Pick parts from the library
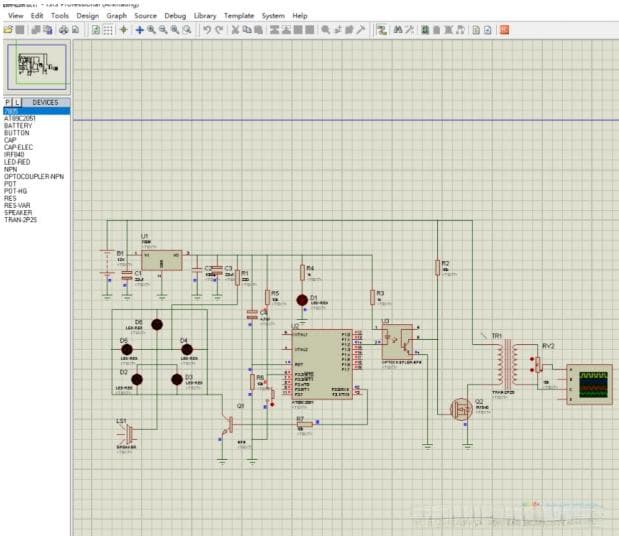The width and height of the screenshot is (619, 536). coord(326,30)
